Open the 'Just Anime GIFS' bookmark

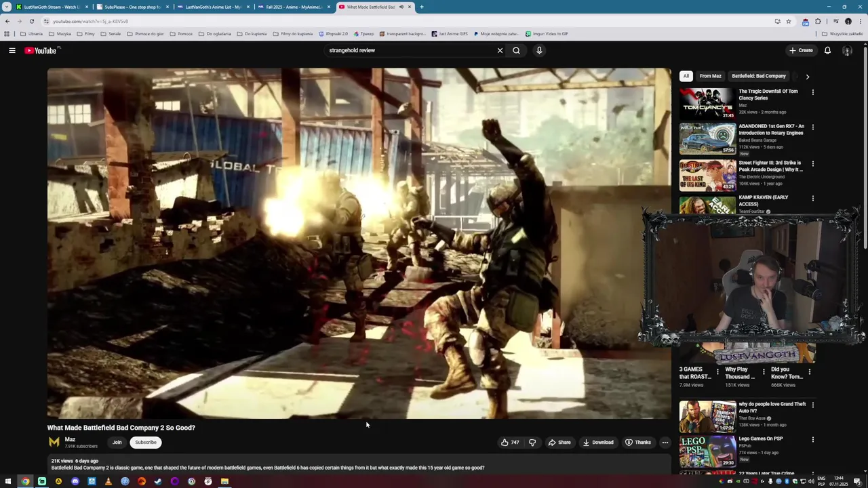click(450, 34)
